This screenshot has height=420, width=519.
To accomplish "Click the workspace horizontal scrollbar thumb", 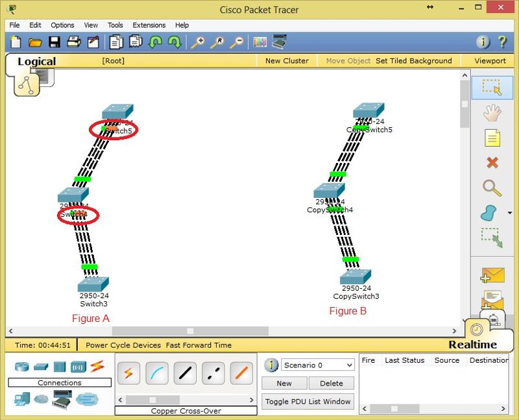I will click(190, 331).
